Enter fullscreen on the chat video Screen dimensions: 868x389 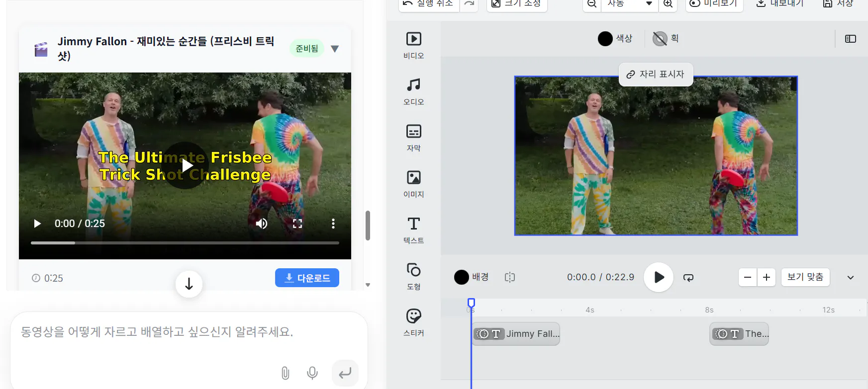[x=297, y=224]
